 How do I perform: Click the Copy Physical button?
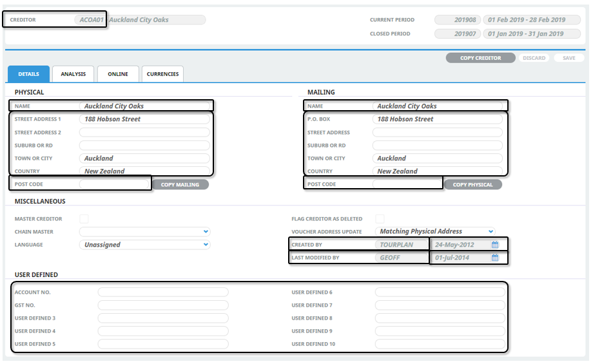[472, 185]
